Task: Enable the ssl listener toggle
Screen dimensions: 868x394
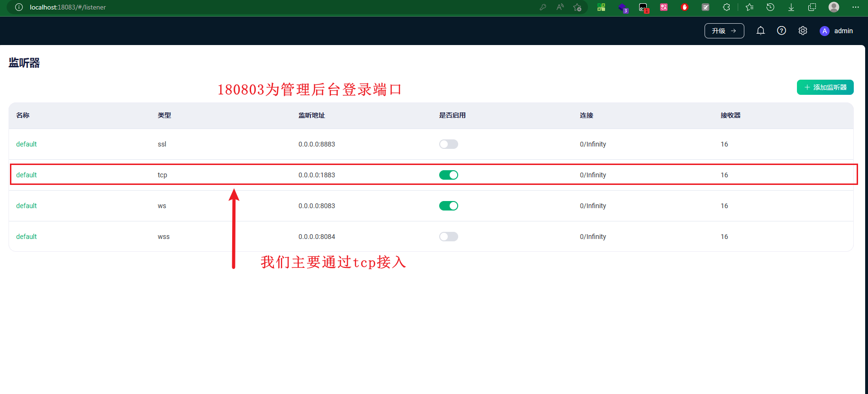Action: click(448, 144)
